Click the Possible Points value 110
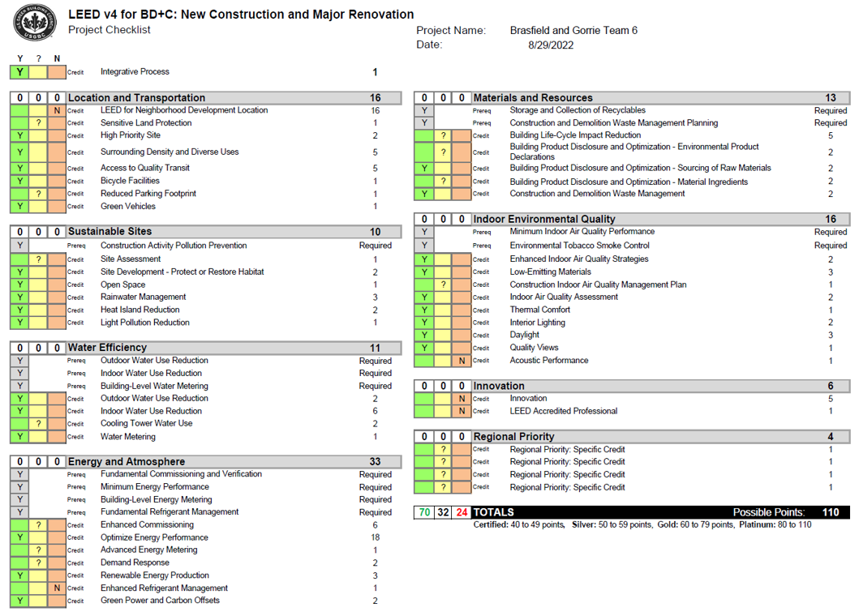859x616 pixels. tap(831, 512)
